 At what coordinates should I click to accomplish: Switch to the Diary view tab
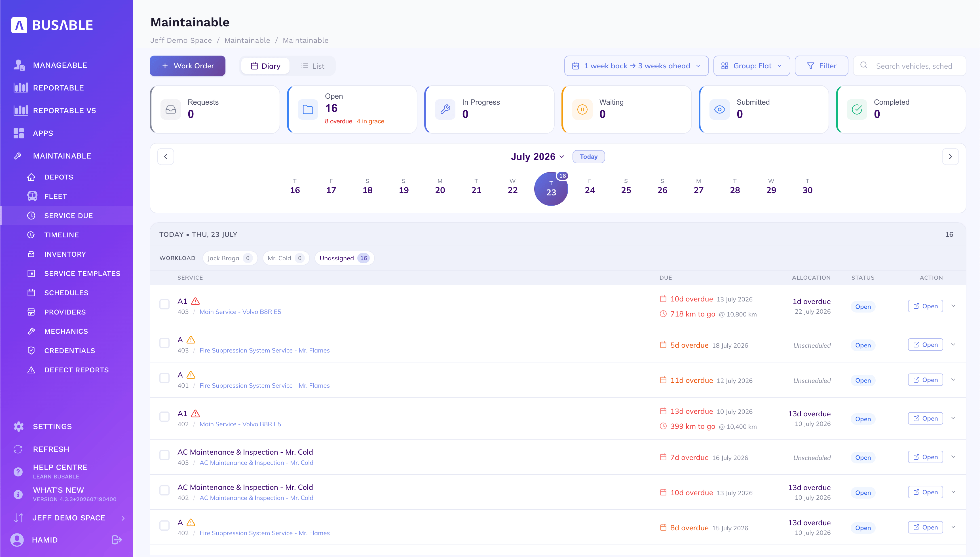pos(265,66)
